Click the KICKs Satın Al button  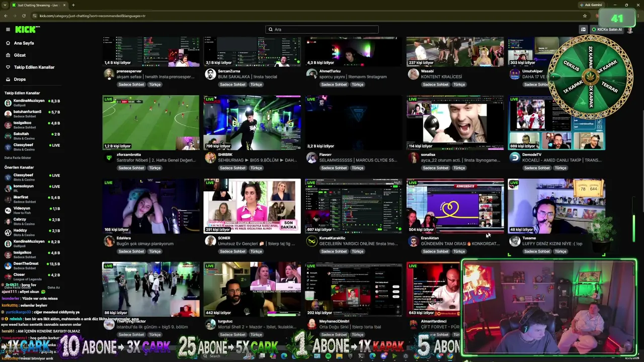click(607, 30)
